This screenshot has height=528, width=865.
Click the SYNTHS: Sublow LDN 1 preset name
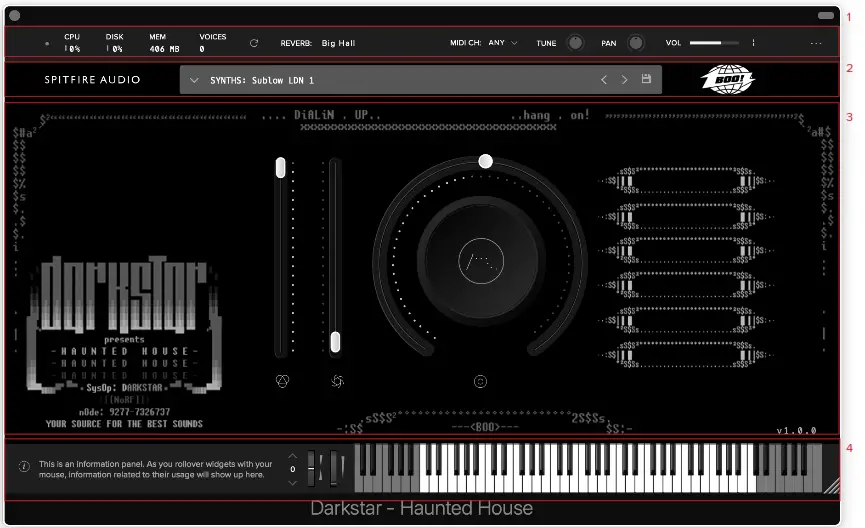coord(261,81)
